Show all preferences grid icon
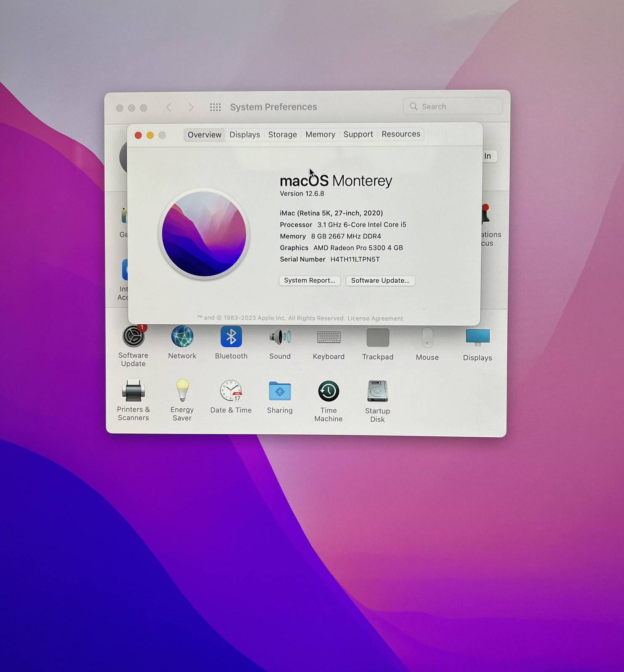The height and width of the screenshot is (672, 624). [x=216, y=108]
